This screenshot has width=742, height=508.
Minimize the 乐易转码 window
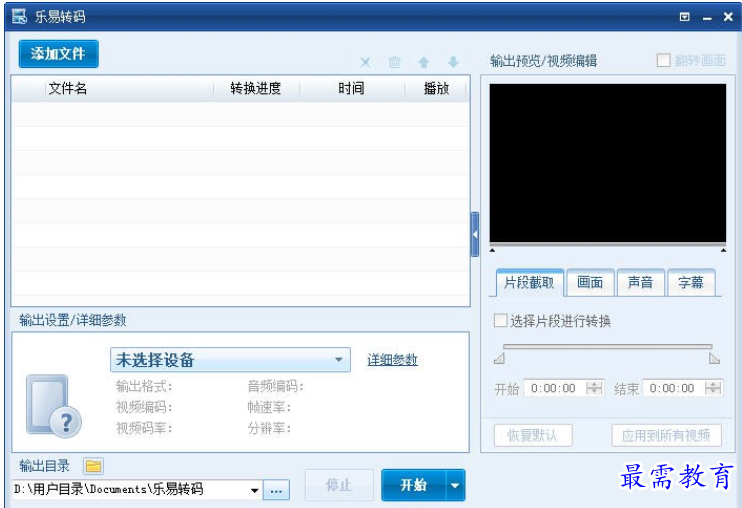pos(707,18)
